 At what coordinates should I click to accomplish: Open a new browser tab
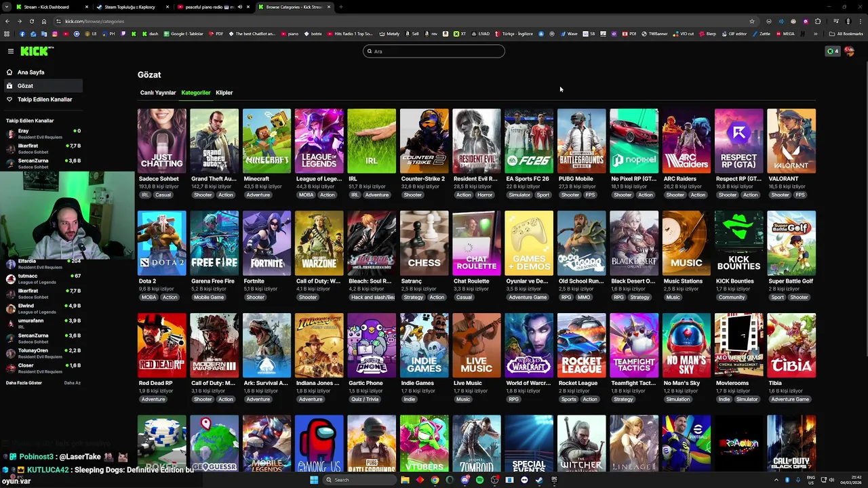point(340,7)
